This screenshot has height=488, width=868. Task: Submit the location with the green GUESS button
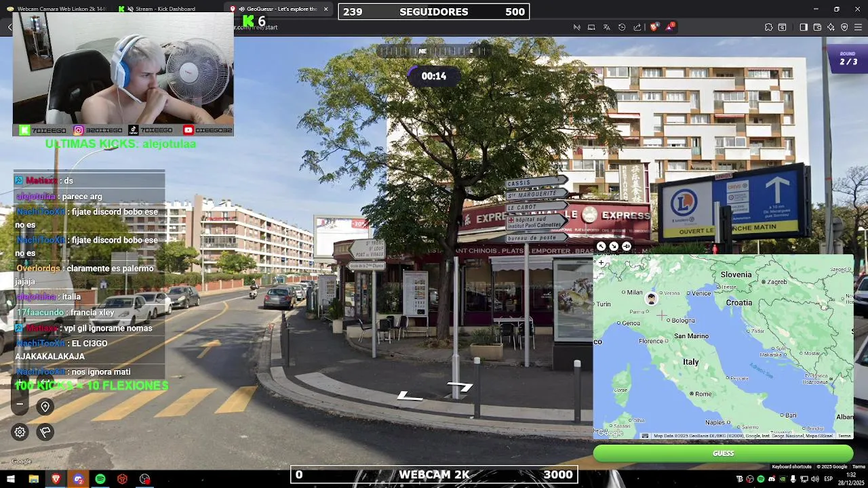[723, 453]
